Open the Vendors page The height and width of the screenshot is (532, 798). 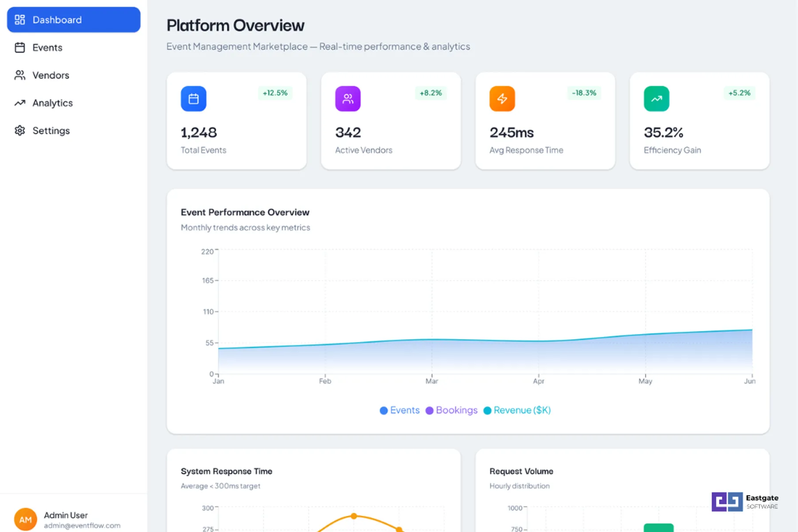coord(74,75)
